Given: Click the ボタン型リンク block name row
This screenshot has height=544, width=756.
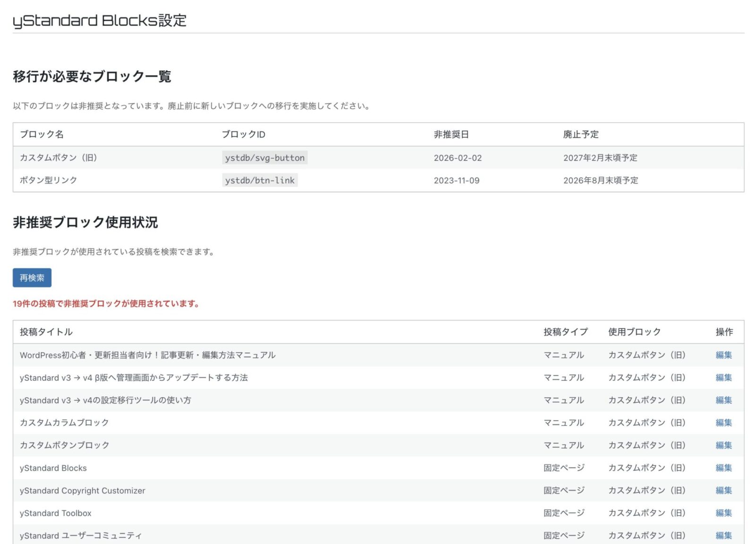Looking at the screenshot, I should point(48,180).
